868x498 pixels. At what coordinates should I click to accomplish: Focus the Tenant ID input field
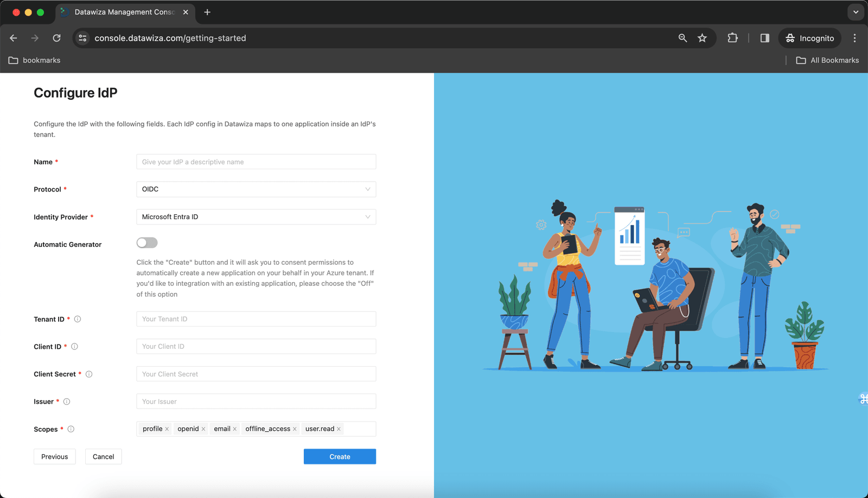[x=256, y=319]
